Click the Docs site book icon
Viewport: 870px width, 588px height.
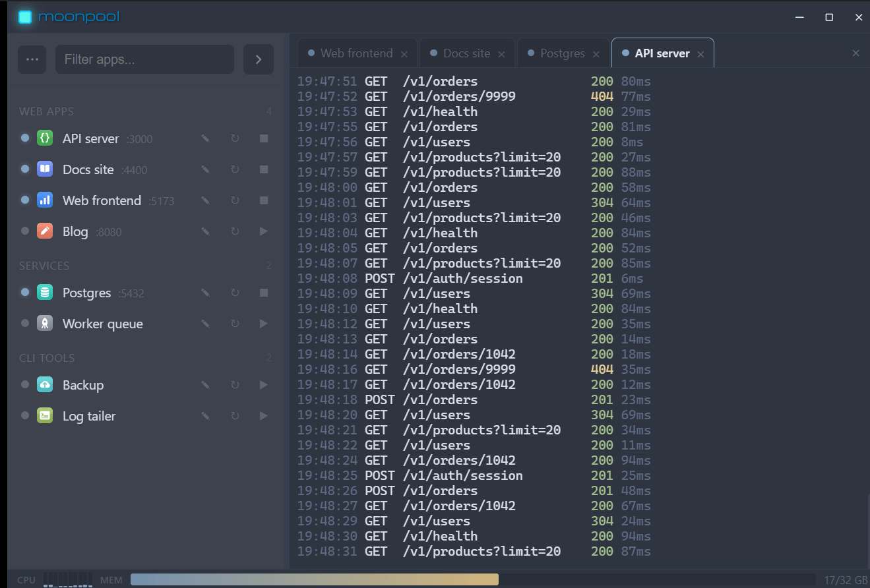[x=45, y=169]
